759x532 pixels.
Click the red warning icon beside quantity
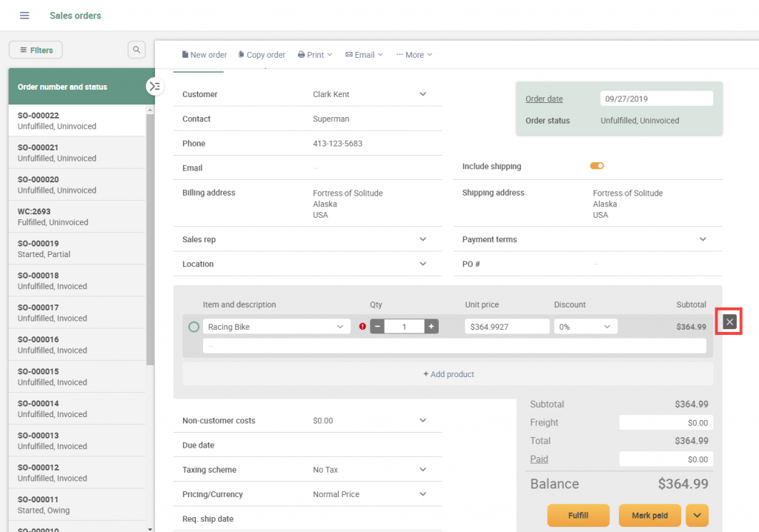362,327
